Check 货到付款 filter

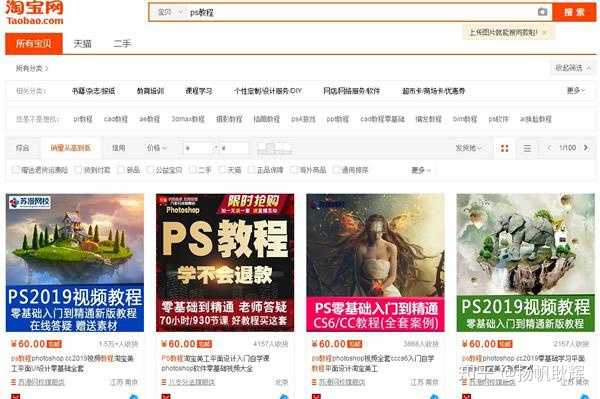click(x=78, y=170)
